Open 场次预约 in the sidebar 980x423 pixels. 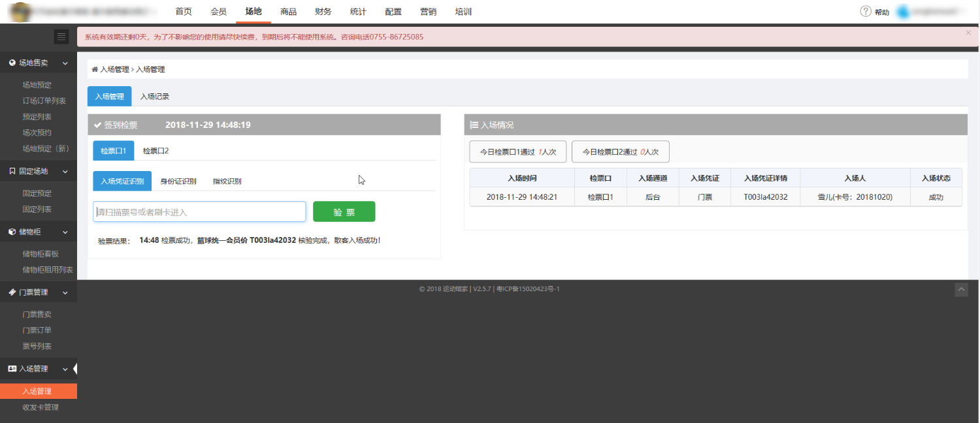click(x=37, y=133)
